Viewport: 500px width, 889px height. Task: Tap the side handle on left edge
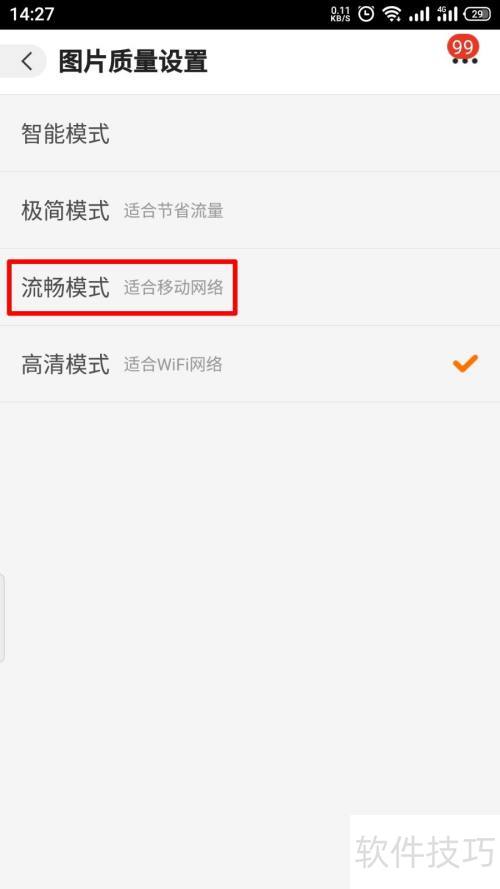pos(2,617)
